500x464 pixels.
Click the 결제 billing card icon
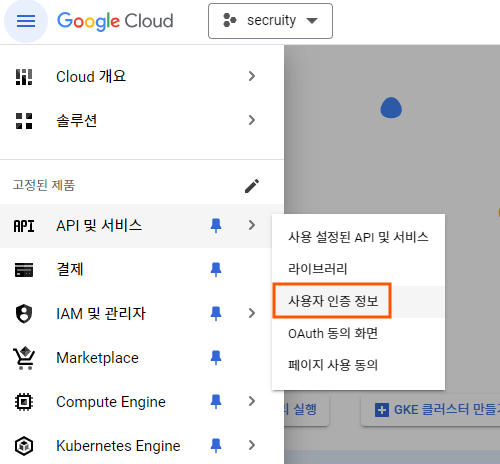pyautogui.click(x=24, y=270)
